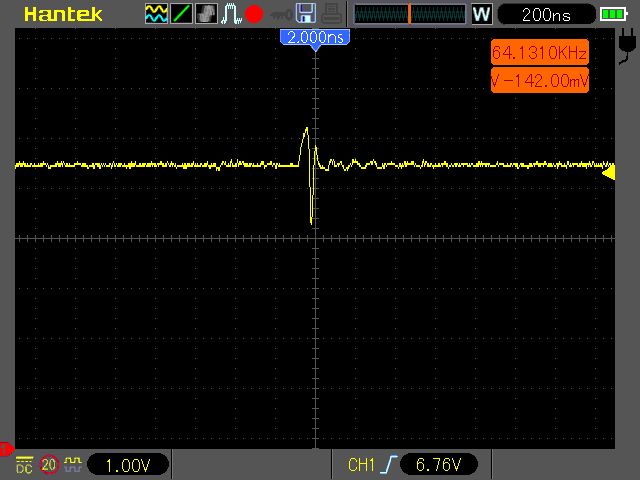Click the yellow trigger level arrow

click(x=609, y=172)
